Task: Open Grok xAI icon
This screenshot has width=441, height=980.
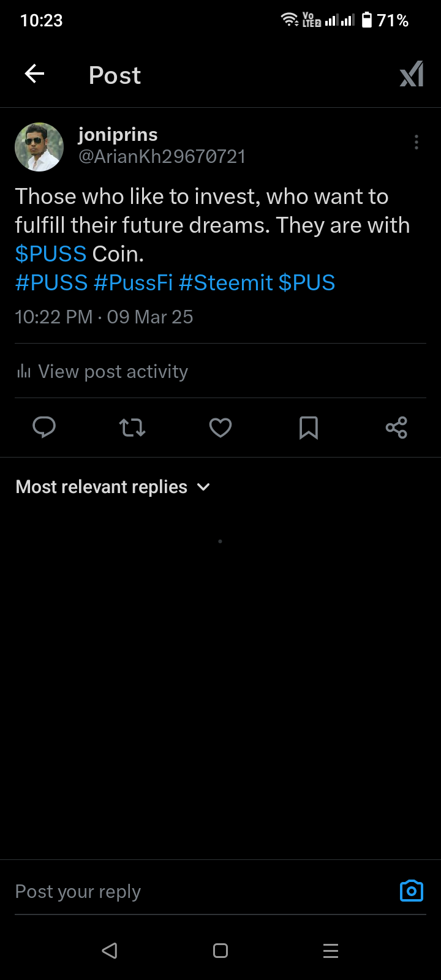Action: pos(412,74)
